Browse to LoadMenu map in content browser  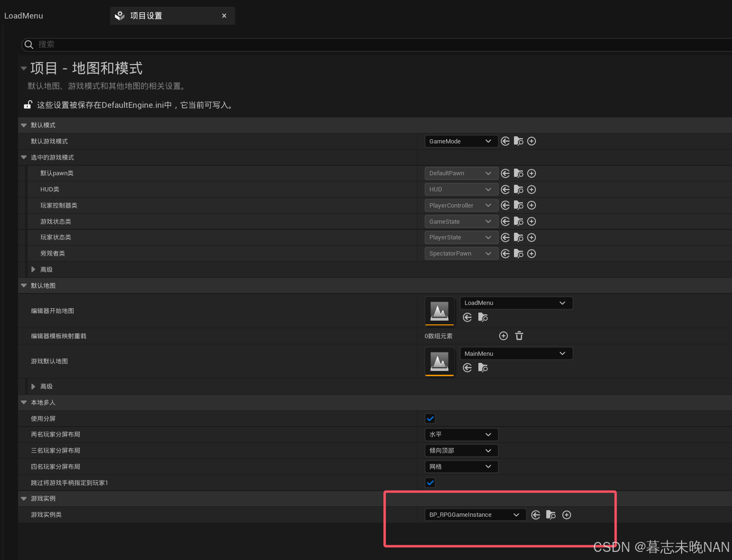[x=483, y=317]
